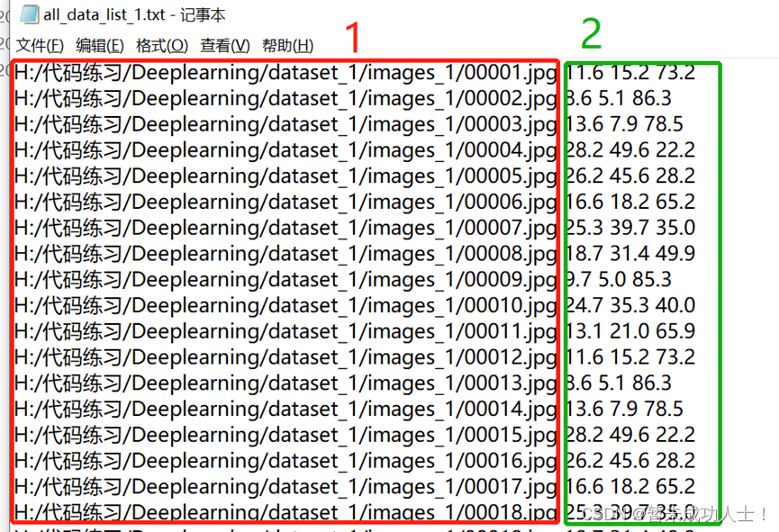Click the values 13.1 21.0 65.9

coord(631,331)
